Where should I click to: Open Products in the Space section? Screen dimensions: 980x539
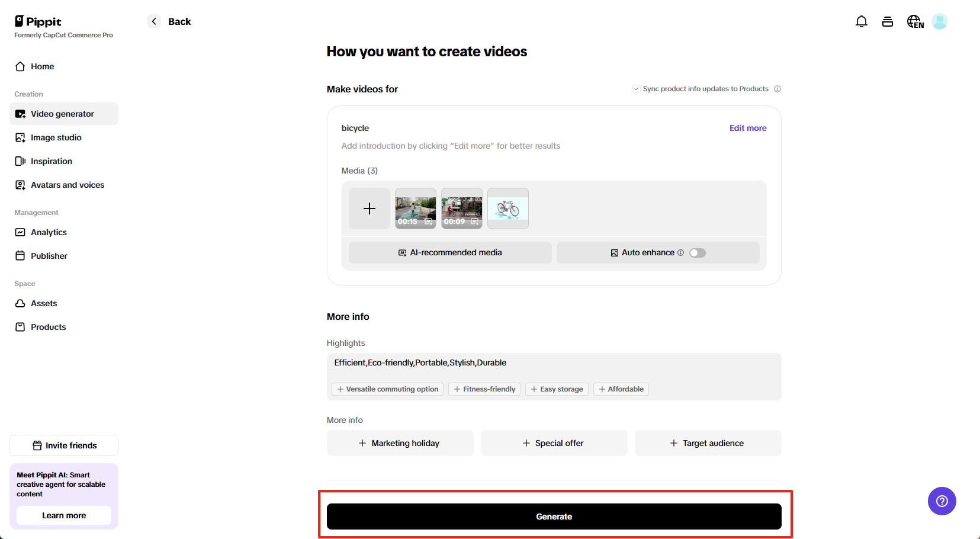[x=48, y=326]
